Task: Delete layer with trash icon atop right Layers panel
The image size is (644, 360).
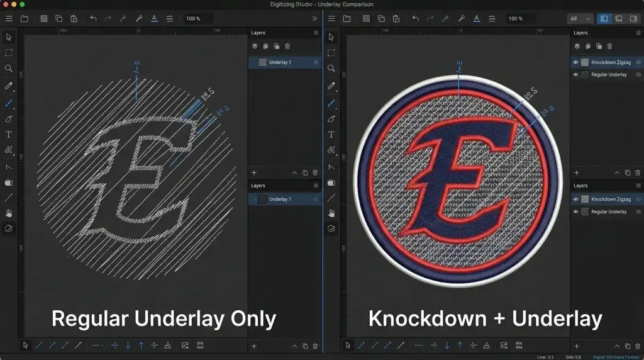Action: [x=610, y=47]
